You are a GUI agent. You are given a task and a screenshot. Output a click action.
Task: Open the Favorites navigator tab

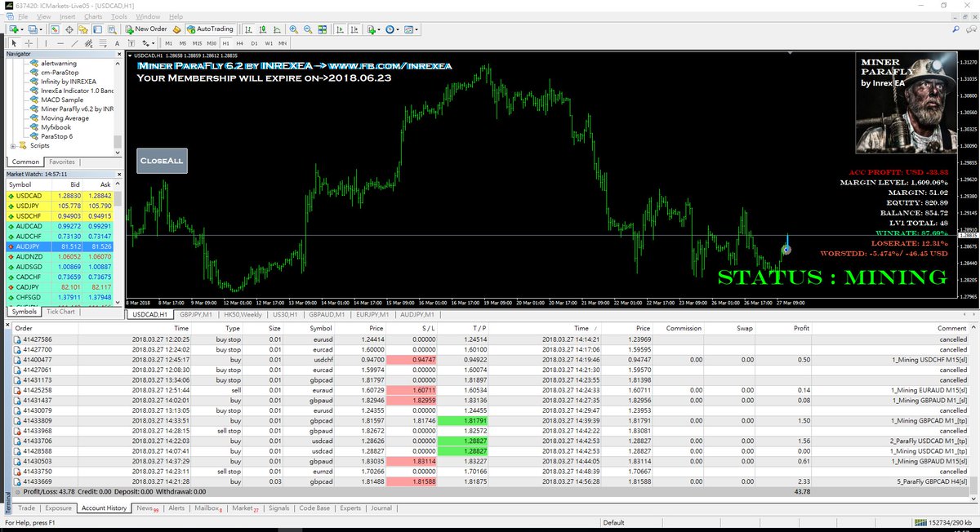click(62, 162)
